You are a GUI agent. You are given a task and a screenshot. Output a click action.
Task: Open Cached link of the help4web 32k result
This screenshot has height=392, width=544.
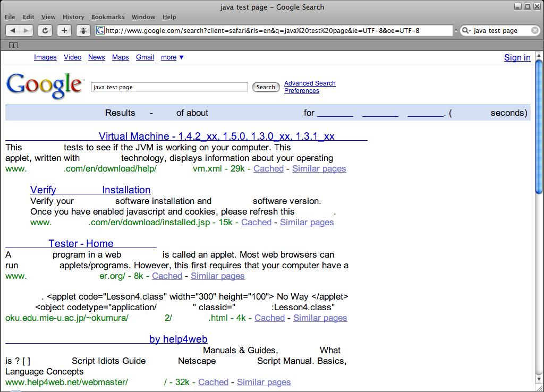pyautogui.click(x=214, y=382)
